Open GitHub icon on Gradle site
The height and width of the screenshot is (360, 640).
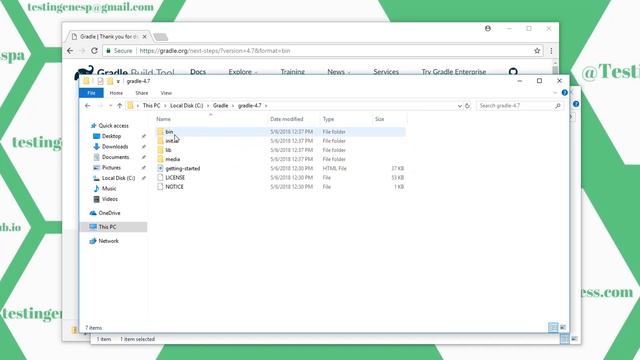pyautogui.click(x=513, y=72)
